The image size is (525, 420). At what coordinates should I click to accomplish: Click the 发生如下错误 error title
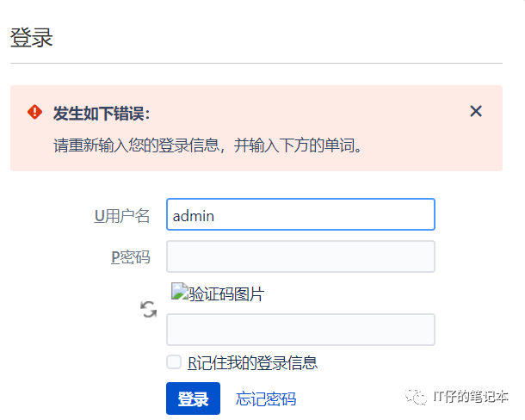click(x=102, y=114)
